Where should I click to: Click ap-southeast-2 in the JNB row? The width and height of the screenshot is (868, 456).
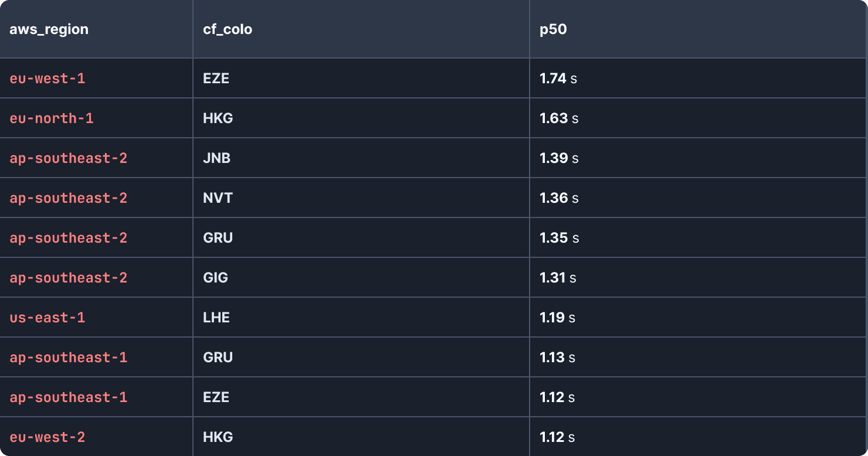[69, 158]
